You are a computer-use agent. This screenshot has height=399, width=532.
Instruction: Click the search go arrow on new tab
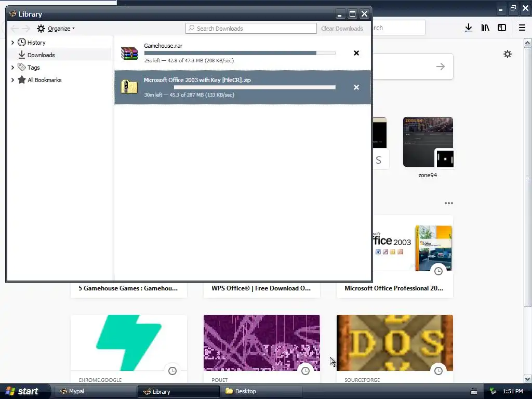(441, 66)
